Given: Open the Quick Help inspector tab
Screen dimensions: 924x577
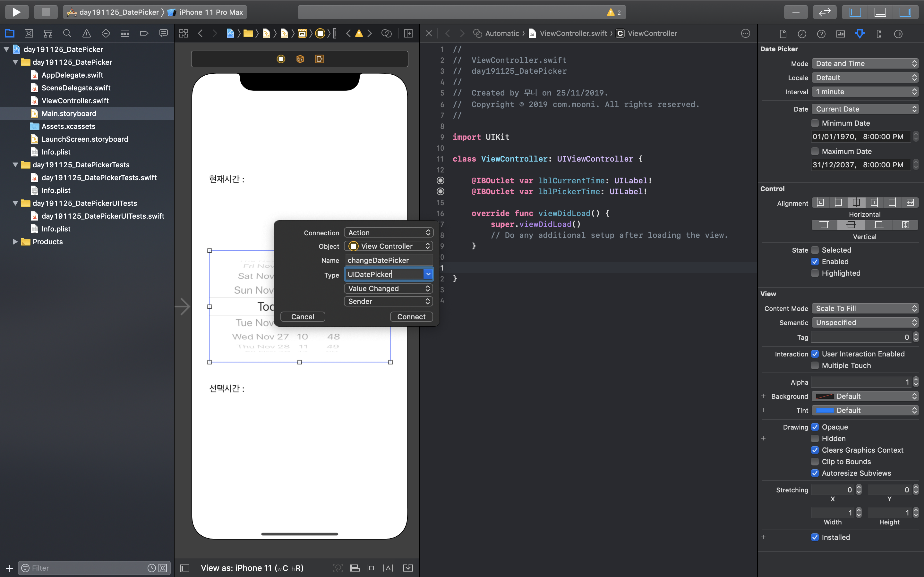Looking at the screenshot, I should click(x=821, y=34).
